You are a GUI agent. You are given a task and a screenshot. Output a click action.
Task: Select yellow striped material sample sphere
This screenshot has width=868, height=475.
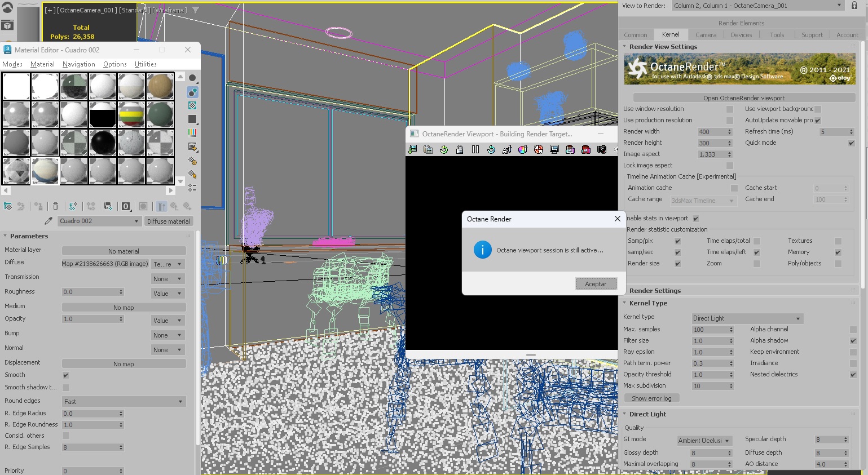[x=131, y=114]
